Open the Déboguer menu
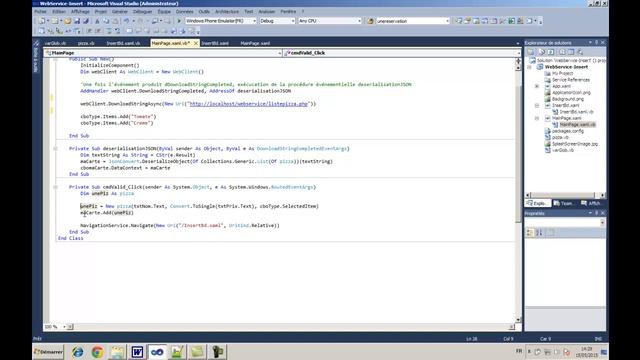 [142, 12]
